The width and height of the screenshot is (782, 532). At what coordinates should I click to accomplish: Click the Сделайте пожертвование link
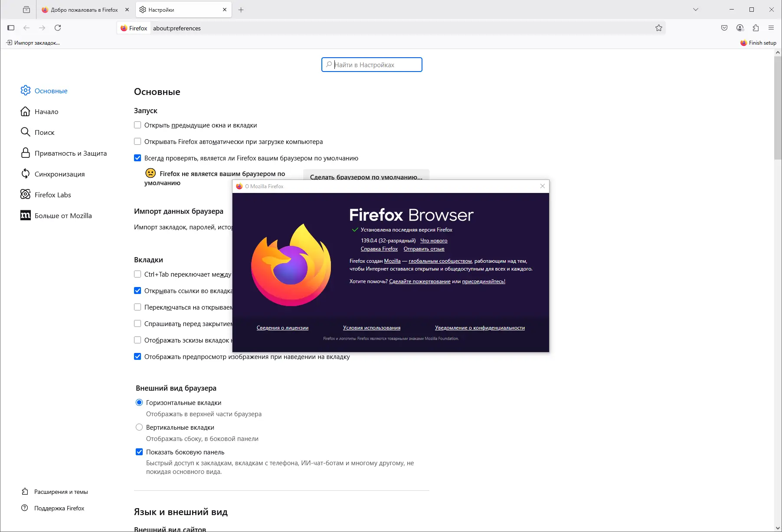point(420,281)
